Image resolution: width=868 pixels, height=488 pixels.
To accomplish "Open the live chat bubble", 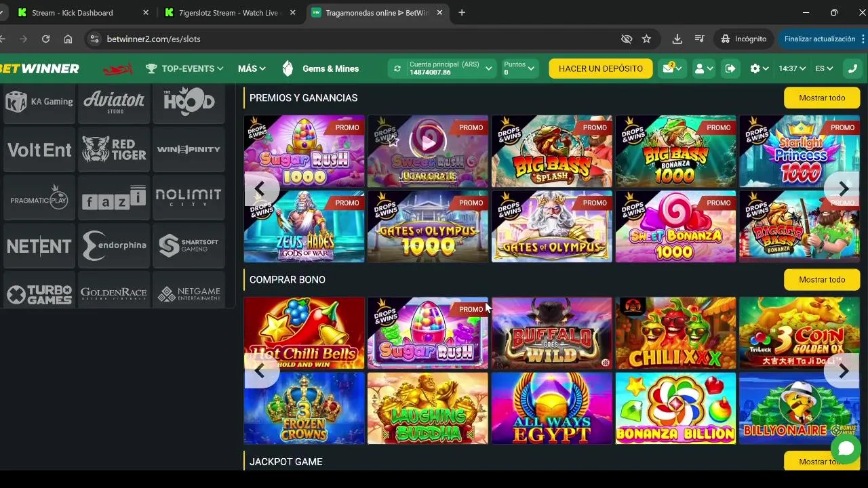I will click(x=846, y=449).
